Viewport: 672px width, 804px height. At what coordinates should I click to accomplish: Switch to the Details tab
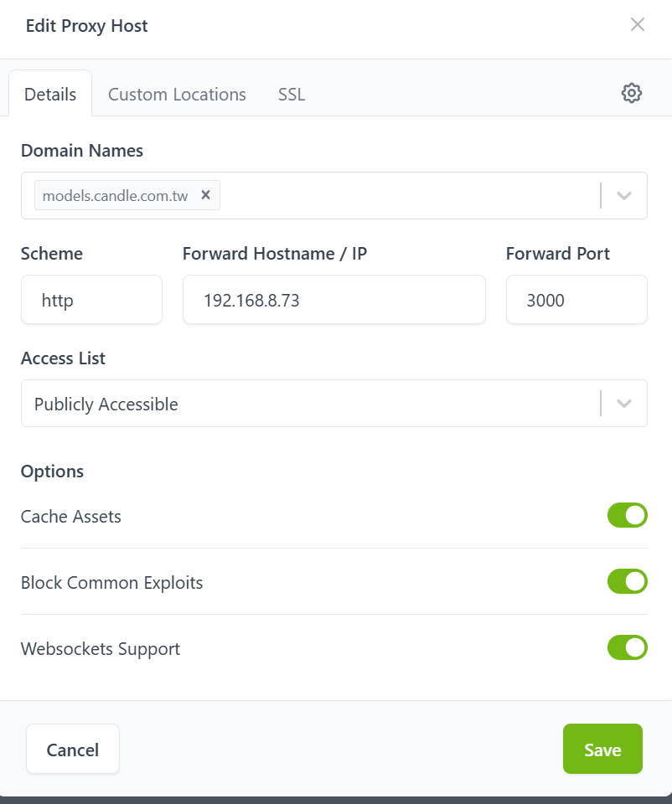(50, 95)
